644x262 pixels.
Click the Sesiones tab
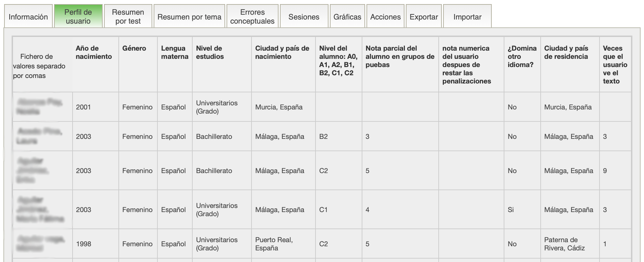pyautogui.click(x=304, y=17)
